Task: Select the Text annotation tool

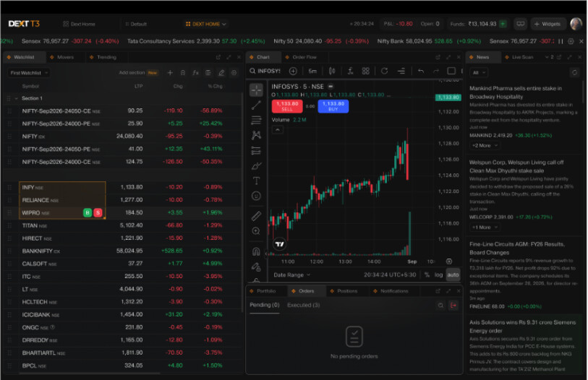Action: pyautogui.click(x=257, y=181)
